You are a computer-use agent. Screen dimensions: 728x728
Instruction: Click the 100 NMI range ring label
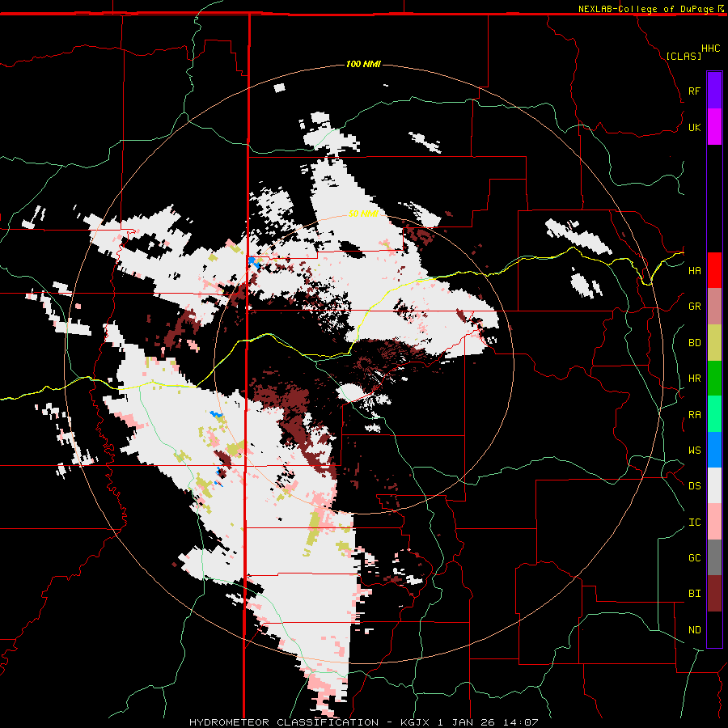coord(363,64)
